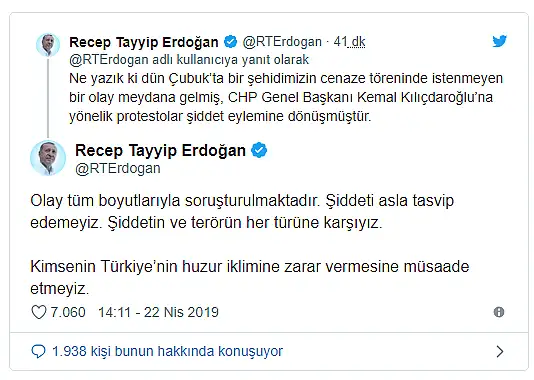Like the tweet with the heart icon
The width and height of the screenshot is (534, 380).
[38, 312]
